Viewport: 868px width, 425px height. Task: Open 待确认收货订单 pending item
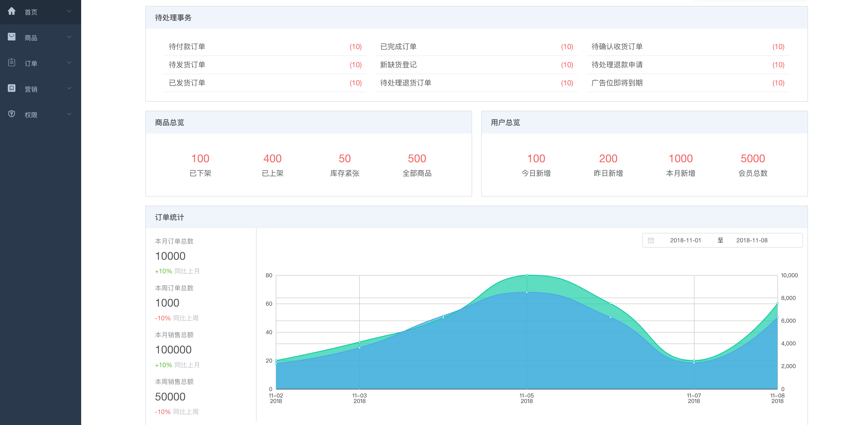[x=688, y=47]
